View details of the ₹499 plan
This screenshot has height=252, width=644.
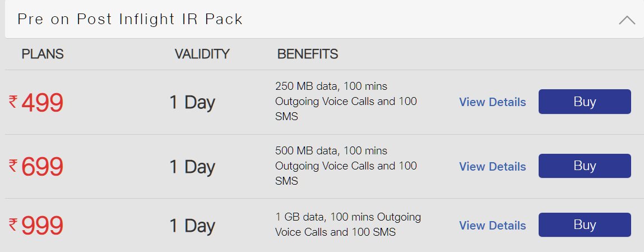click(x=492, y=102)
